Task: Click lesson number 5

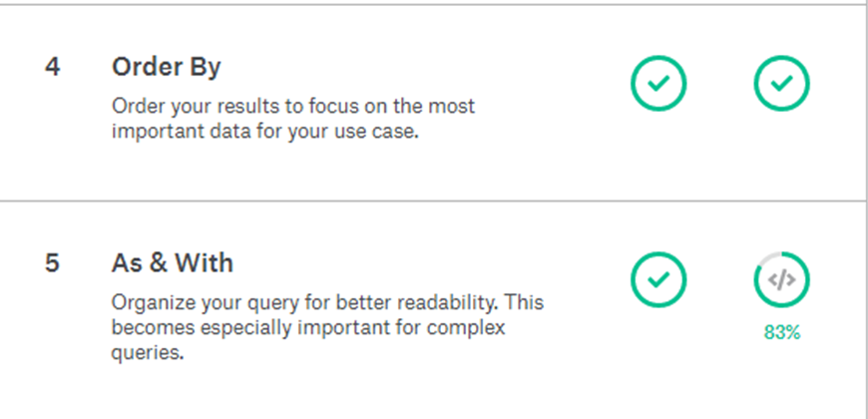Action: (x=51, y=264)
